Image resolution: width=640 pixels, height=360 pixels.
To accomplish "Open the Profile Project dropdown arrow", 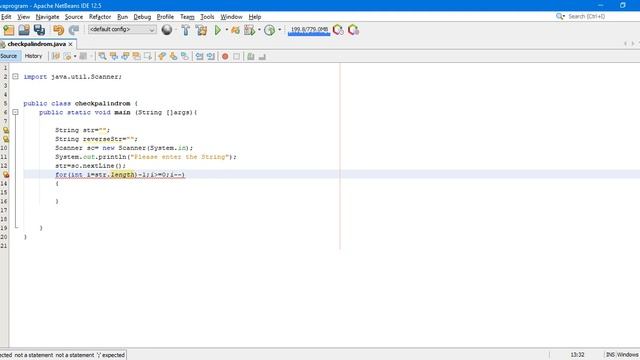I will pyautogui.click(x=259, y=30).
